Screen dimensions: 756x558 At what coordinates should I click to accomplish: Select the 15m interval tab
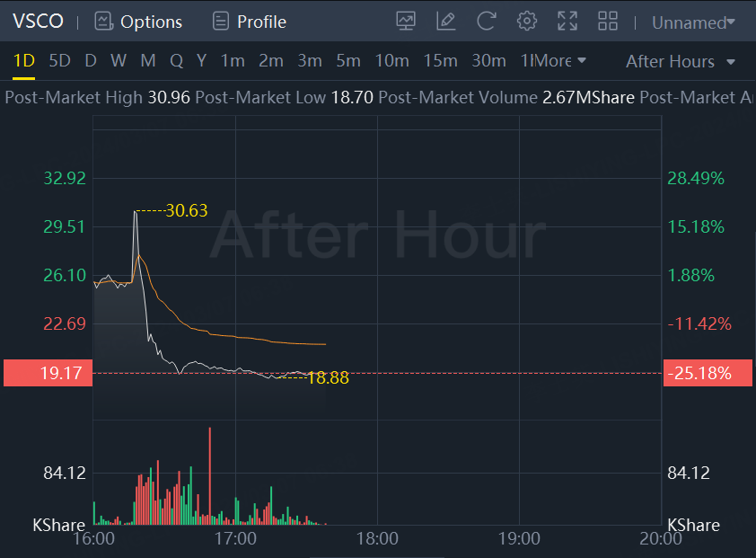tap(440, 60)
